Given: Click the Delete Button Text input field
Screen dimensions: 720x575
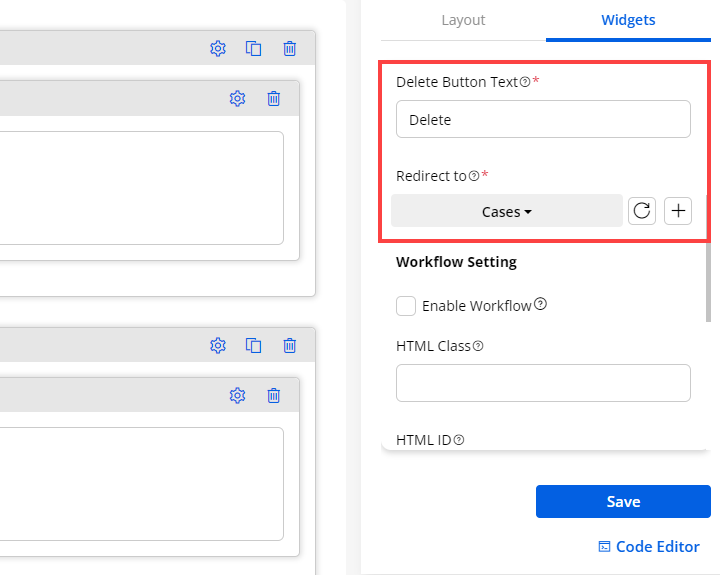Looking at the screenshot, I should [543, 119].
